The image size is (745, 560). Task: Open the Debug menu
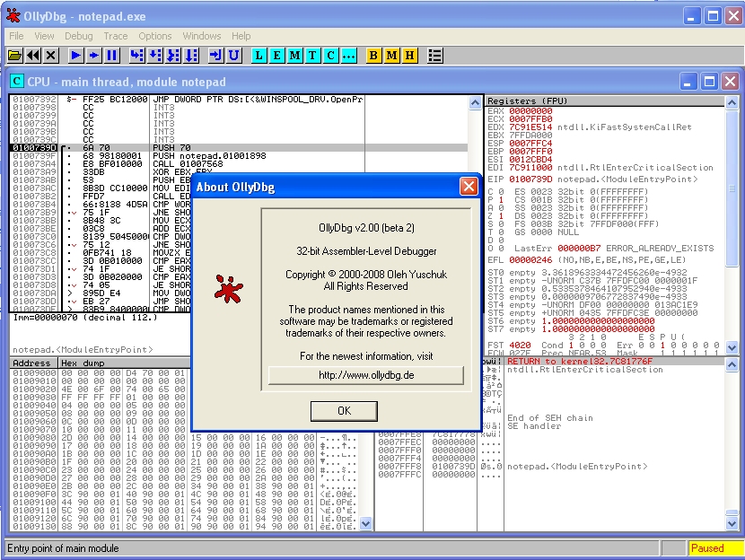(x=78, y=36)
